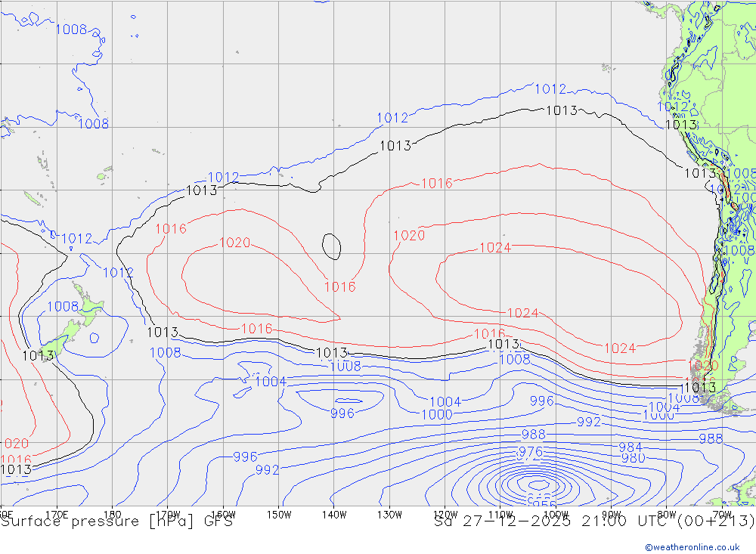Click the 1013 label on New Zealand's South Island
The width and height of the screenshot is (756, 554).
pos(38,356)
